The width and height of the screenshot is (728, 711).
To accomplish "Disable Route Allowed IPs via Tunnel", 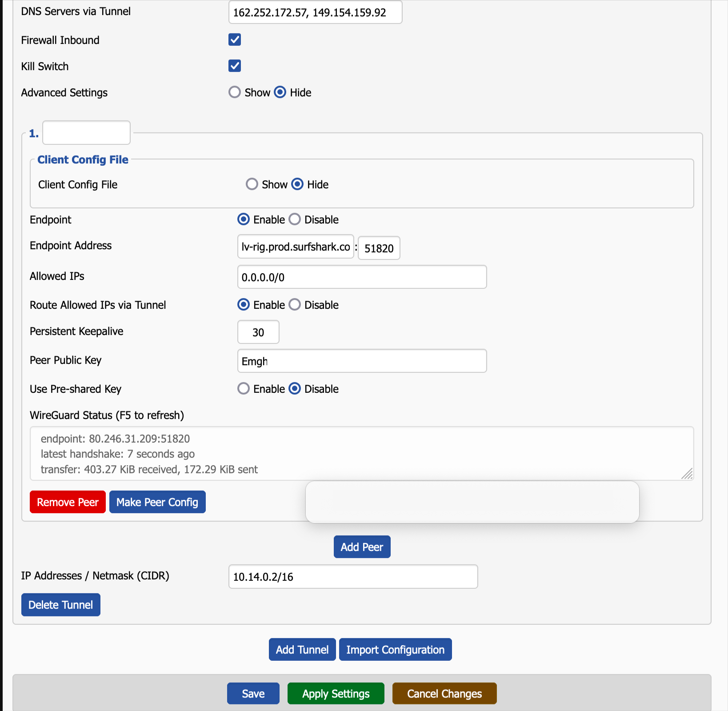I will (295, 305).
